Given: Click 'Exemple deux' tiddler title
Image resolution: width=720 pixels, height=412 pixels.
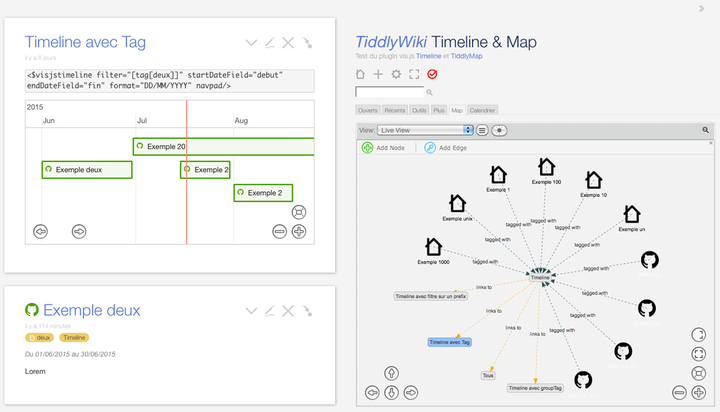Looking at the screenshot, I should pos(91,310).
